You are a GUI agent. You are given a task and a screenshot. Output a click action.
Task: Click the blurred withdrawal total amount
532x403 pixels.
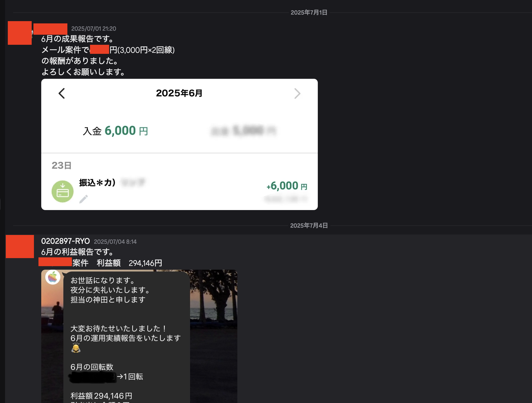tap(243, 131)
